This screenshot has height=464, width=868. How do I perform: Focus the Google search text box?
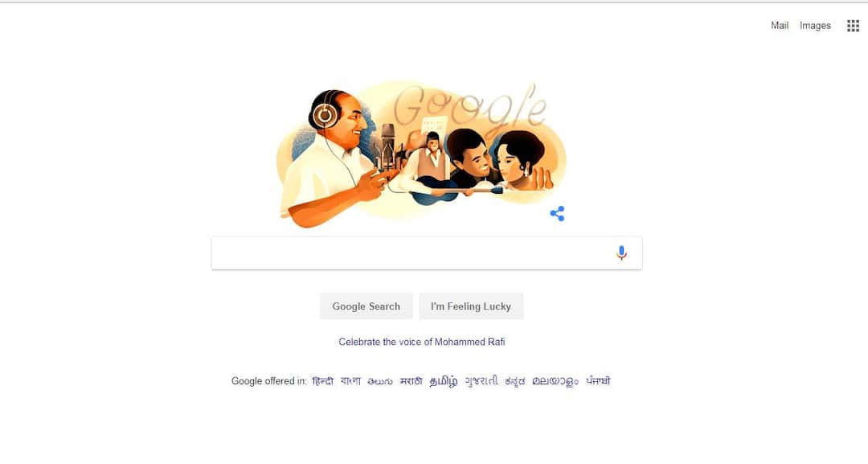pos(412,253)
